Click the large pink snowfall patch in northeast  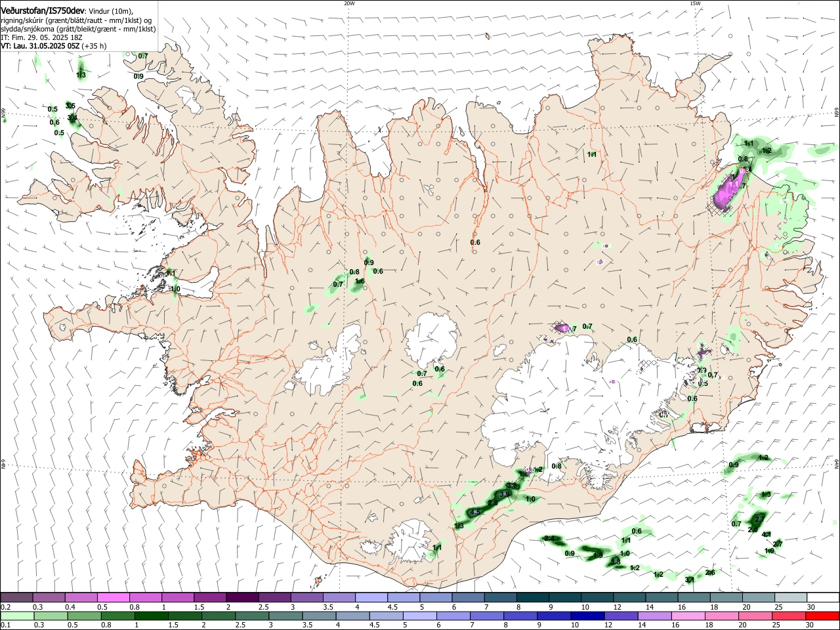click(730, 190)
